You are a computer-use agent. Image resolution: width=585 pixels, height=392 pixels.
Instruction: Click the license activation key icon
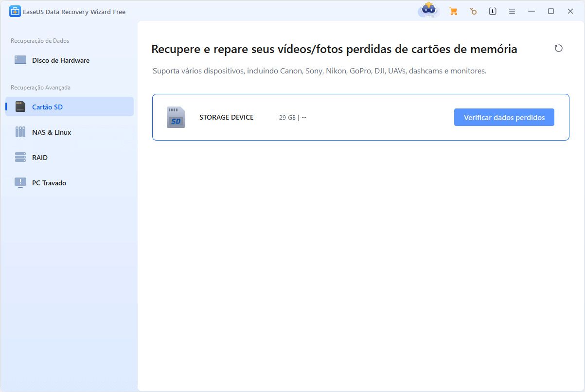click(473, 11)
